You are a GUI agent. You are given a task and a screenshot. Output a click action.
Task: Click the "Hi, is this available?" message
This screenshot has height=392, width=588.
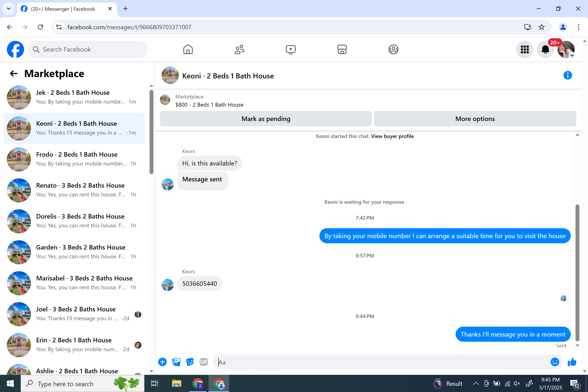coord(210,163)
